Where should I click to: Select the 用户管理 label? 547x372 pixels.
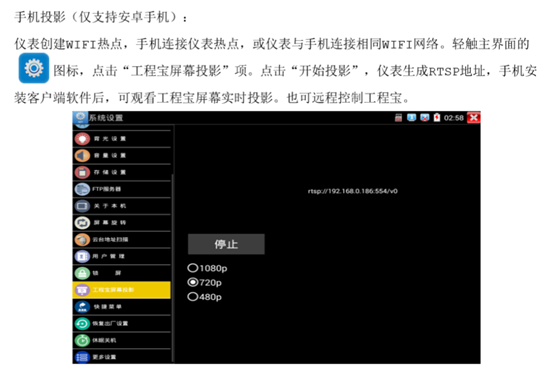pyautogui.click(x=108, y=256)
